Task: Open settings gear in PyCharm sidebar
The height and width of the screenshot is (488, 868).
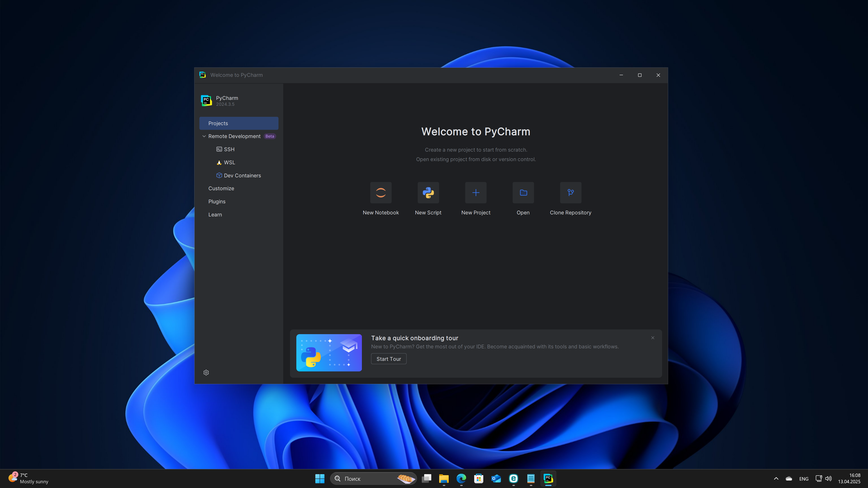Action: pos(206,373)
